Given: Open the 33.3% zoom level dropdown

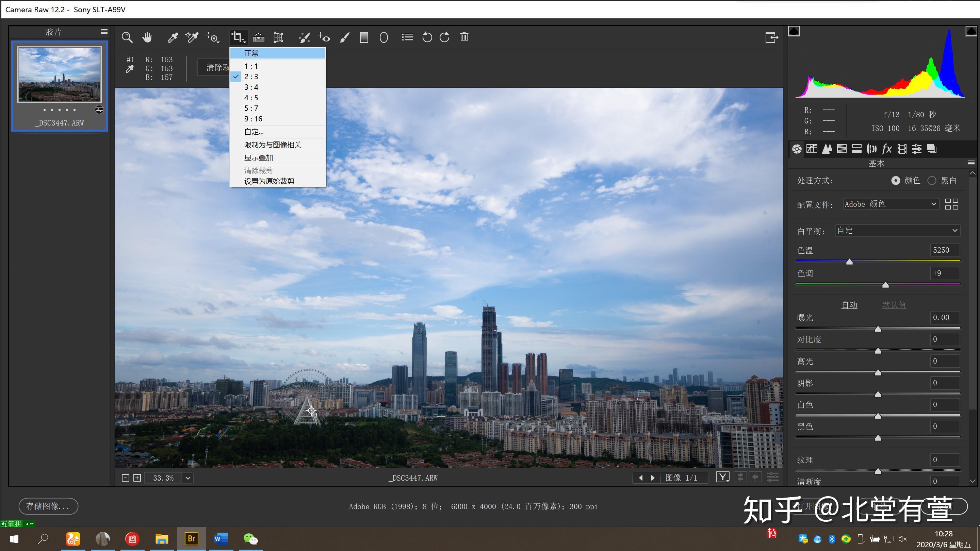Looking at the screenshot, I should [187, 478].
